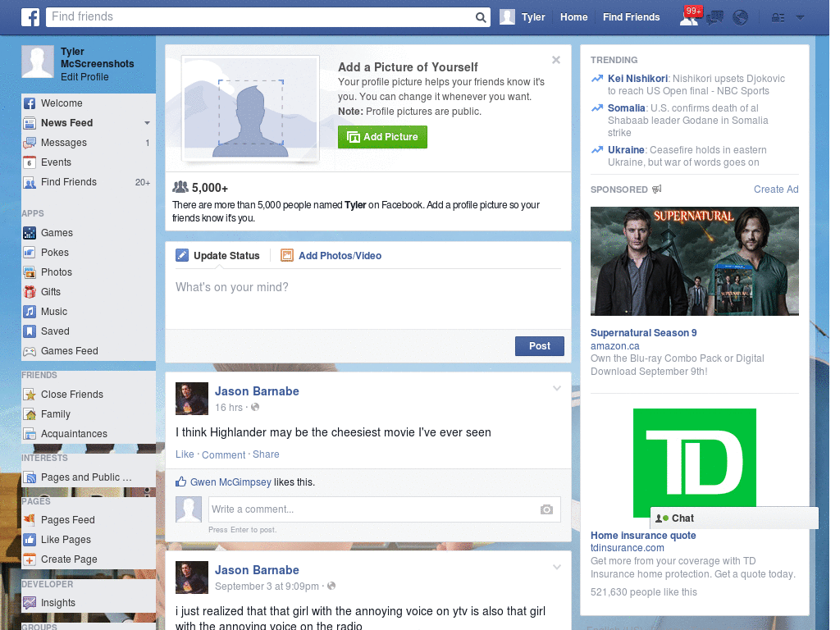Open Gwen McGimpsey's profile link
The width and height of the screenshot is (840, 630).
pyautogui.click(x=231, y=482)
